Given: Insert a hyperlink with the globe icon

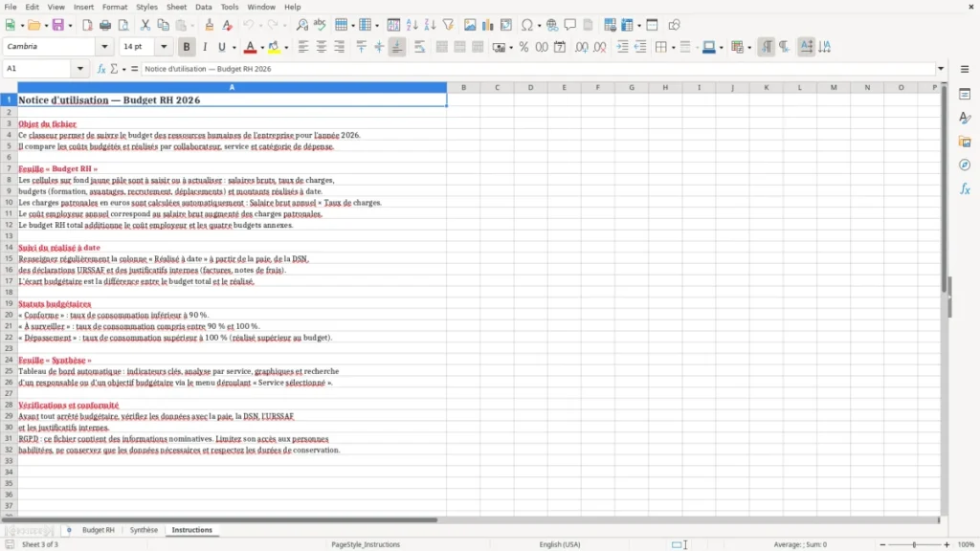Looking at the screenshot, I should 552,25.
